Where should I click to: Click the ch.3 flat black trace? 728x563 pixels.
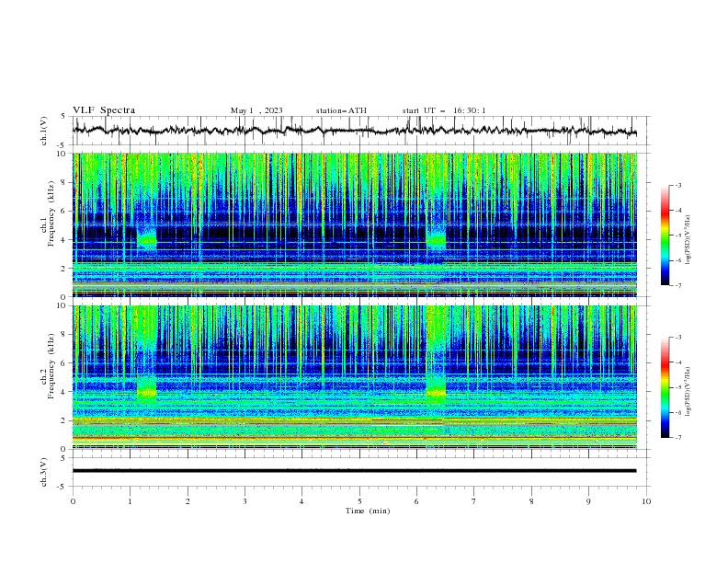355,471
